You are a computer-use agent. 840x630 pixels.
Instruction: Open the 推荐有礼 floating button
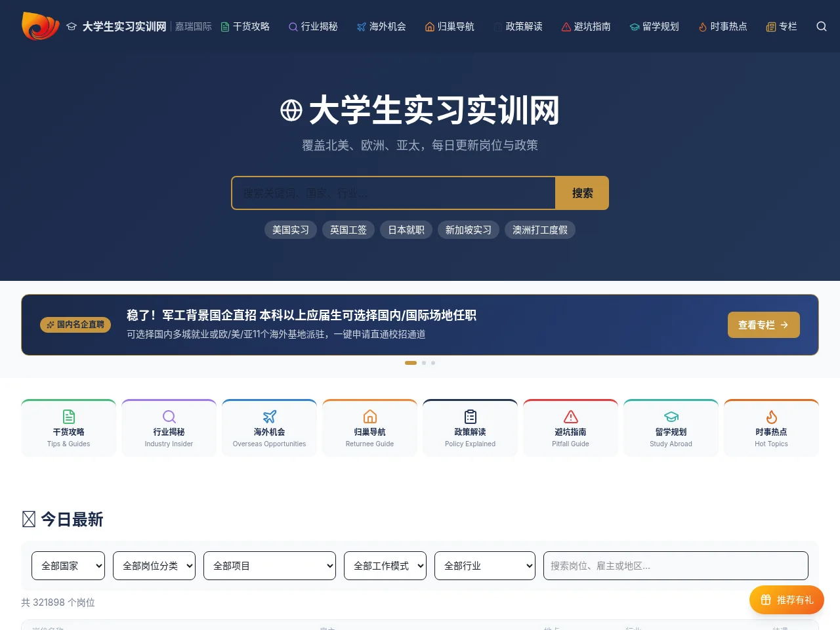point(787,600)
